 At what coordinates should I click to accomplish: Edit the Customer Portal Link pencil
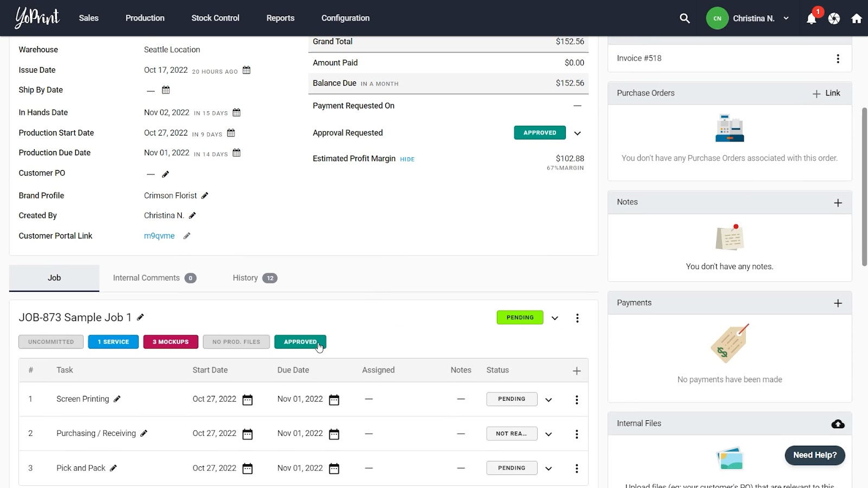[187, 236]
